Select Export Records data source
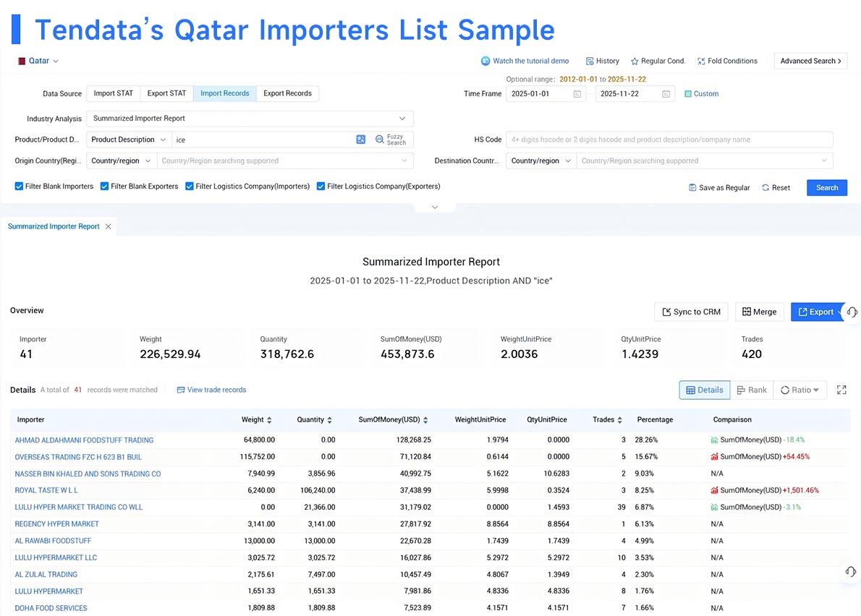 pyautogui.click(x=287, y=93)
